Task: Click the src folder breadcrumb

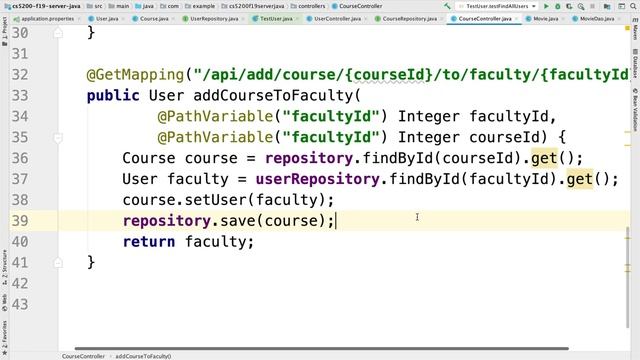Action: pyautogui.click(x=95, y=6)
